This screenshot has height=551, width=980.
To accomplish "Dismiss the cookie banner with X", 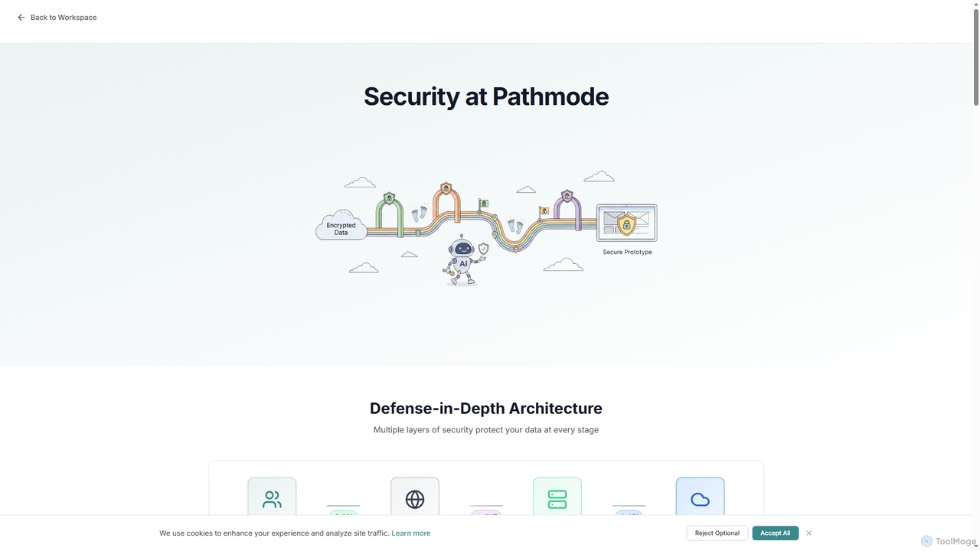I will tap(808, 533).
